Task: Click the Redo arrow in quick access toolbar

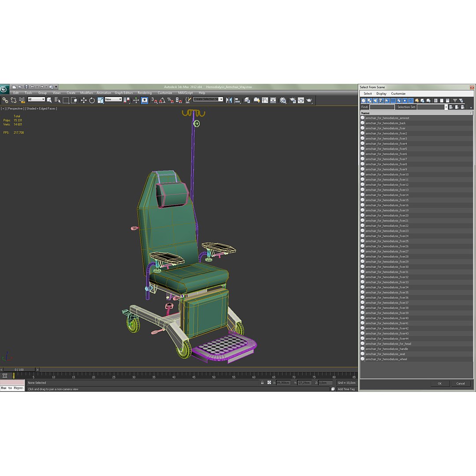Action: (x=41, y=87)
